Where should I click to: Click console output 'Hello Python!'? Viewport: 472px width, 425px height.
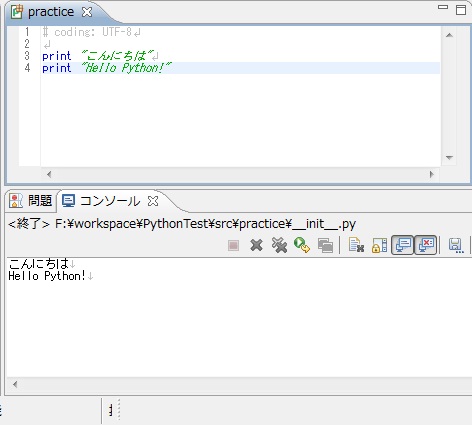click(x=47, y=276)
